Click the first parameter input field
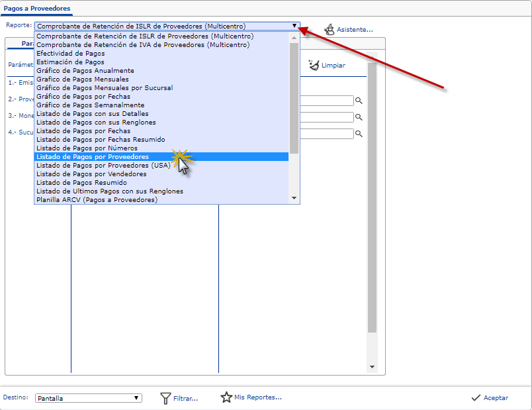 [x=327, y=101]
